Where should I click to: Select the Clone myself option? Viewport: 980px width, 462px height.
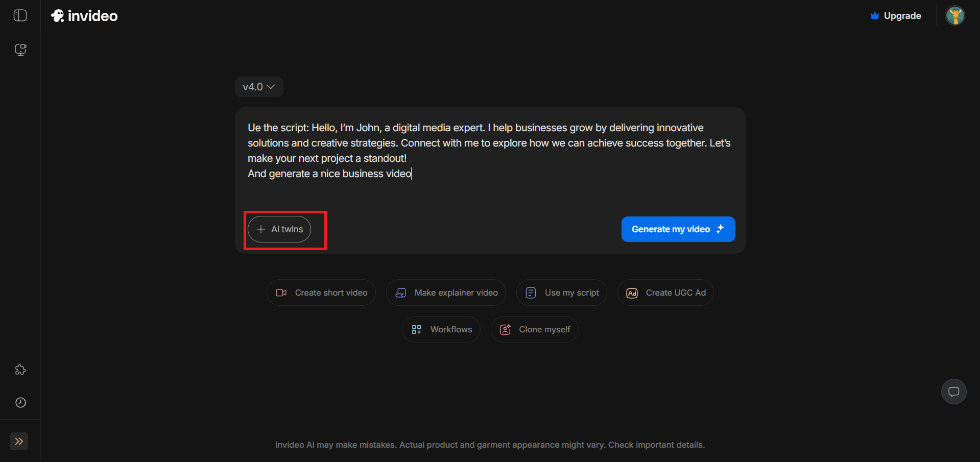tap(535, 329)
